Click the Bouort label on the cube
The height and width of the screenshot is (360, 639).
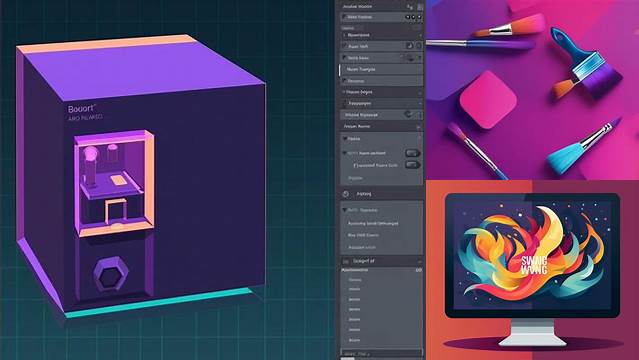click(82, 109)
